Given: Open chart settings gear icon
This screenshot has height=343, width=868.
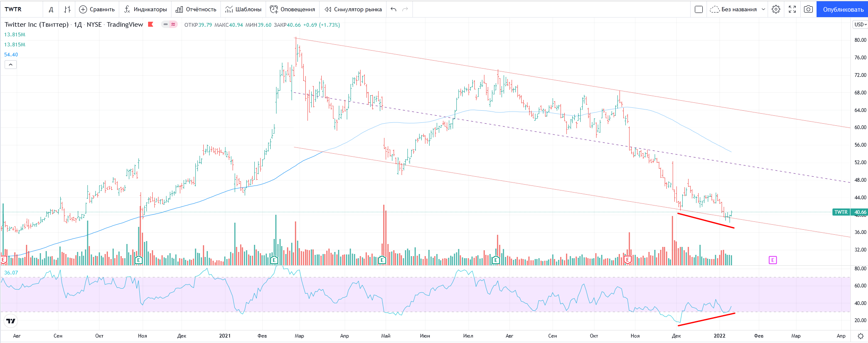Looking at the screenshot, I should pyautogui.click(x=776, y=9).
